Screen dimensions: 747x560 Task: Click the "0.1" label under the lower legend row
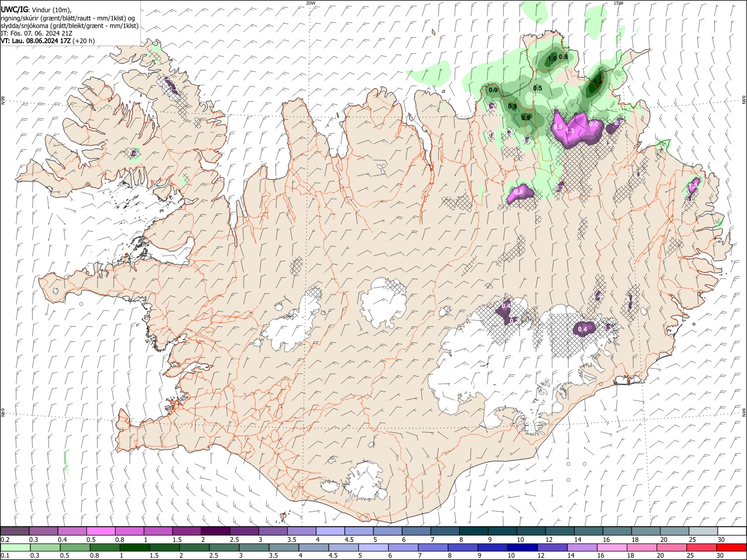pyautogui.click(x=5, y=556)
